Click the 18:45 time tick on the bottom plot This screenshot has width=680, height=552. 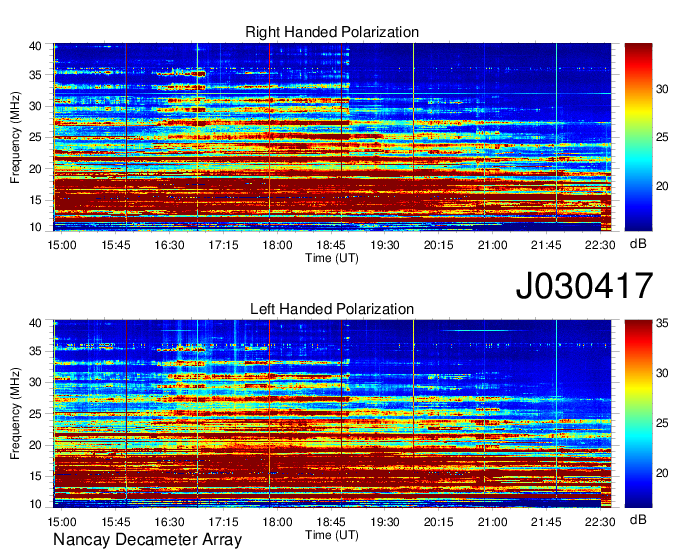[x=331, y=522]
